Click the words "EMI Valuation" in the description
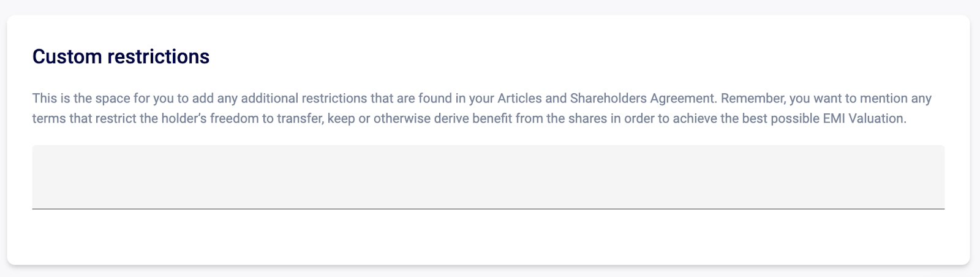The width and height of the screenshot is (980, 277). 868,118
